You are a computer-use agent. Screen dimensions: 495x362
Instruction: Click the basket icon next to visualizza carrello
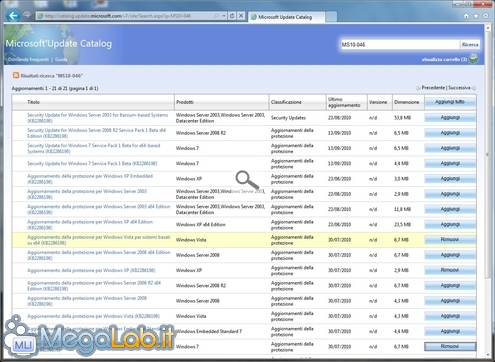(473, 59)
